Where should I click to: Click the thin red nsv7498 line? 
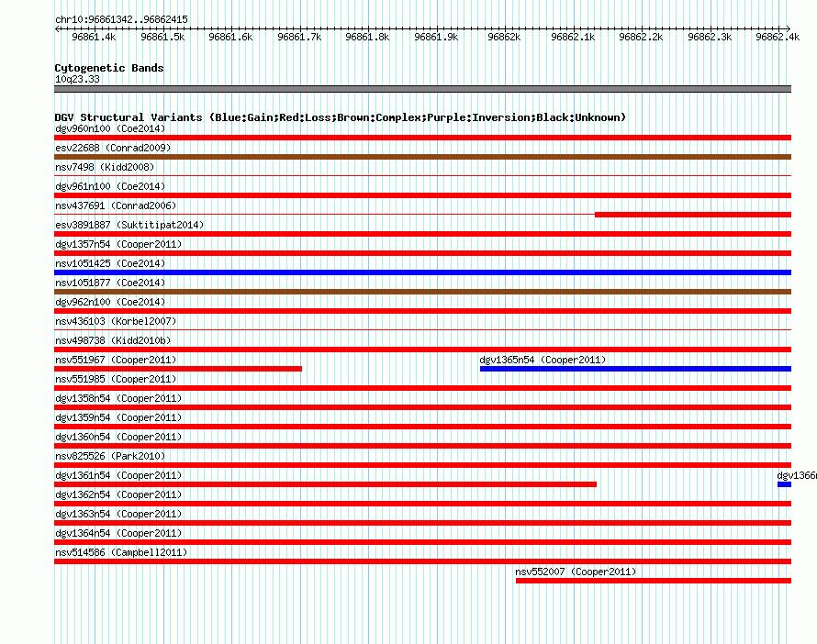point(422,176)
